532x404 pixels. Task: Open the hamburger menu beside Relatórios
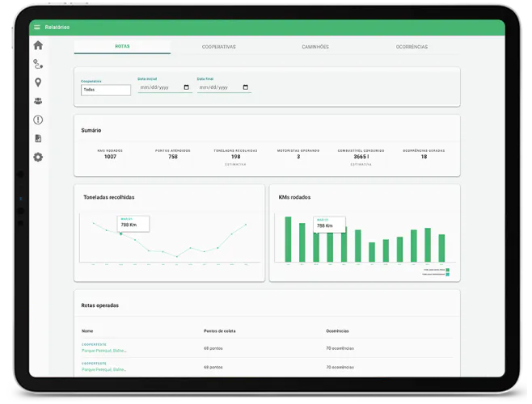(37, 27)
